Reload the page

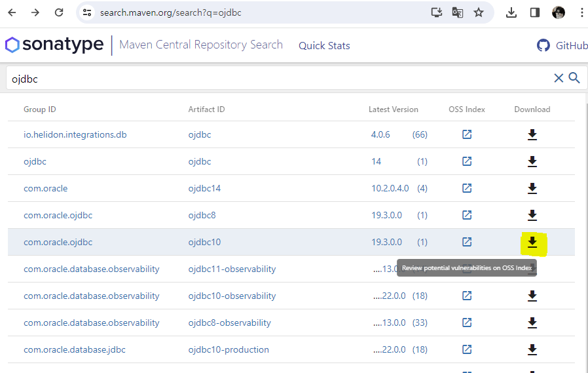click(x=59, y=12)
